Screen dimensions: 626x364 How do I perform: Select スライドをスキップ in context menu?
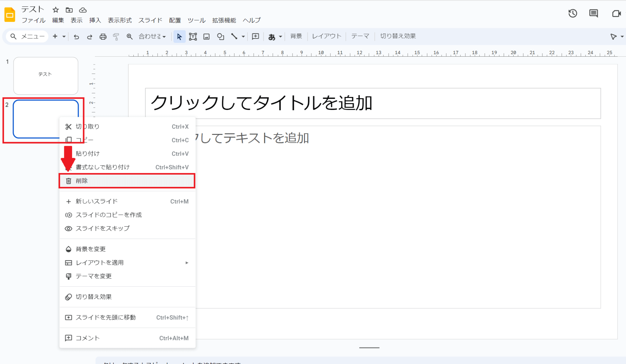coord(102,228)
